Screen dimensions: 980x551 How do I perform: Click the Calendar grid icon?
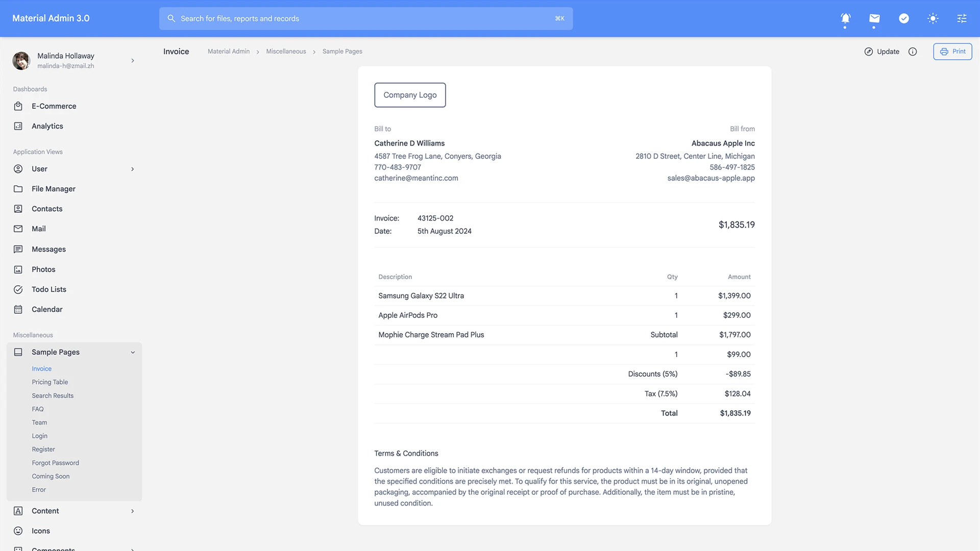18,309
